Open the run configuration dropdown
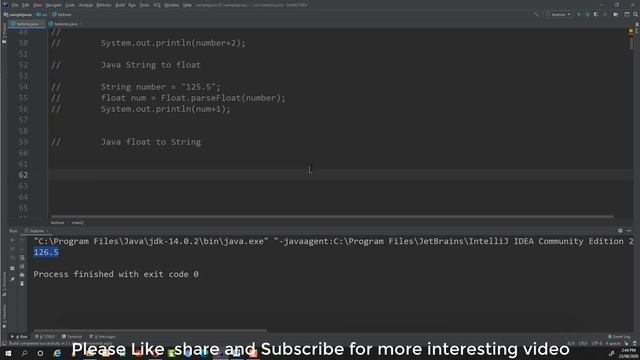The height and width of the screenshot is (360, 640). [559, 14]
